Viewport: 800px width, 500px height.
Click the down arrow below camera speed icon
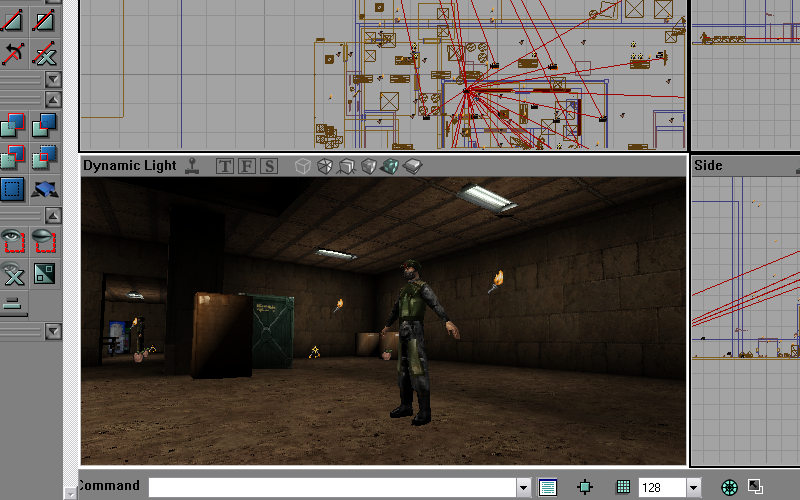tap(53, 332)
